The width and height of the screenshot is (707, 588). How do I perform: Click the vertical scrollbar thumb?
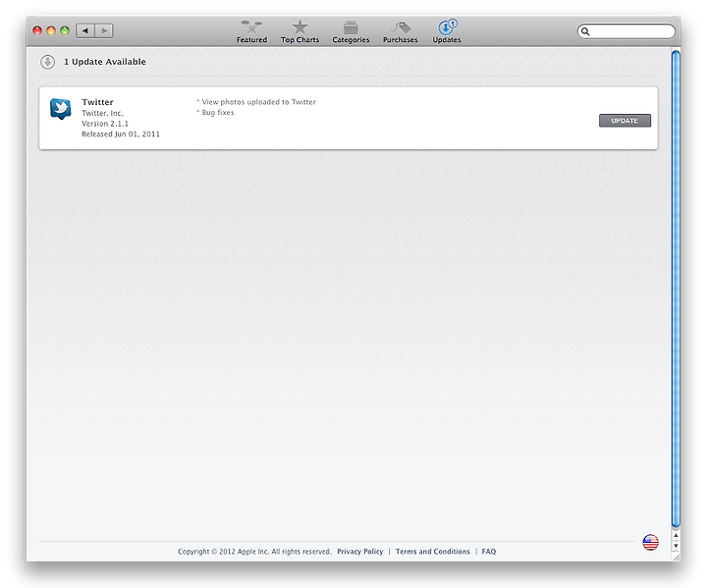pyautogui.click(x=676, y=289)
